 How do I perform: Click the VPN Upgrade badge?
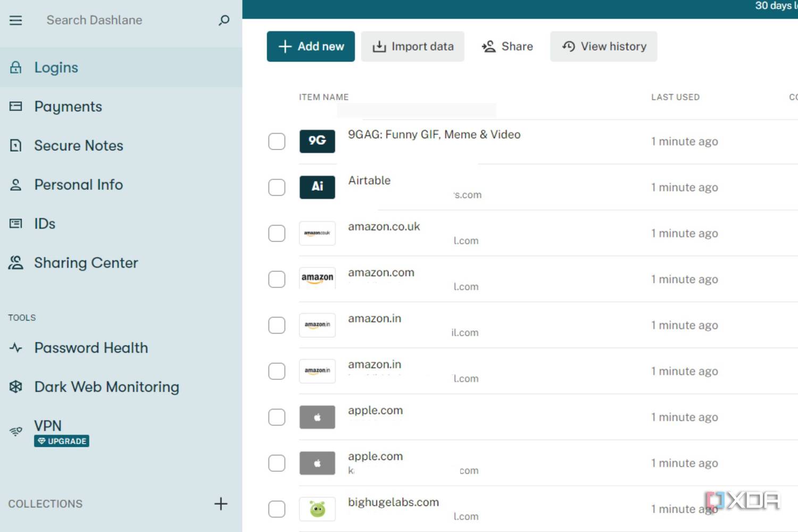tap(62, 441)
